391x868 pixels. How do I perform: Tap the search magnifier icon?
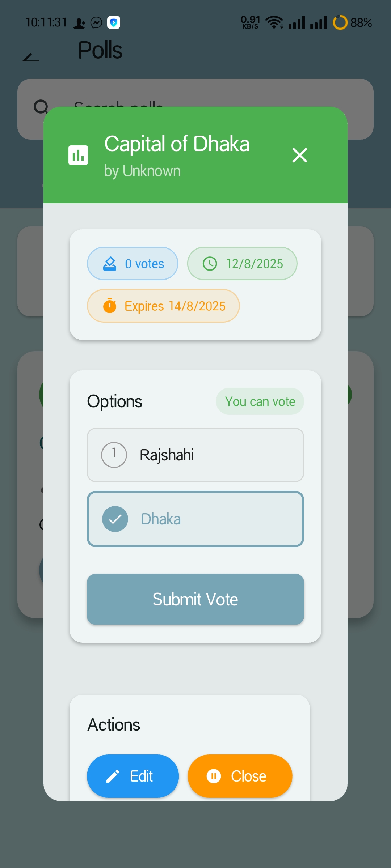[41, 107]
